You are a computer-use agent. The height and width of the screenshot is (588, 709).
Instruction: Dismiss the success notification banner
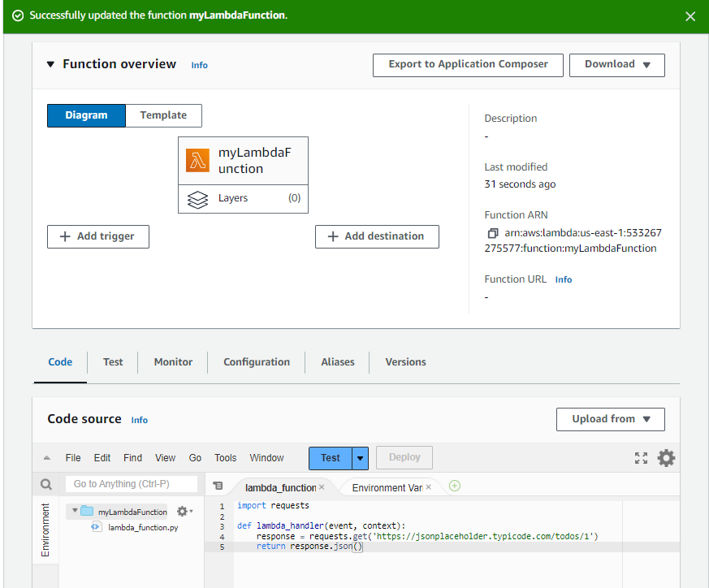[x=690, y=16]
